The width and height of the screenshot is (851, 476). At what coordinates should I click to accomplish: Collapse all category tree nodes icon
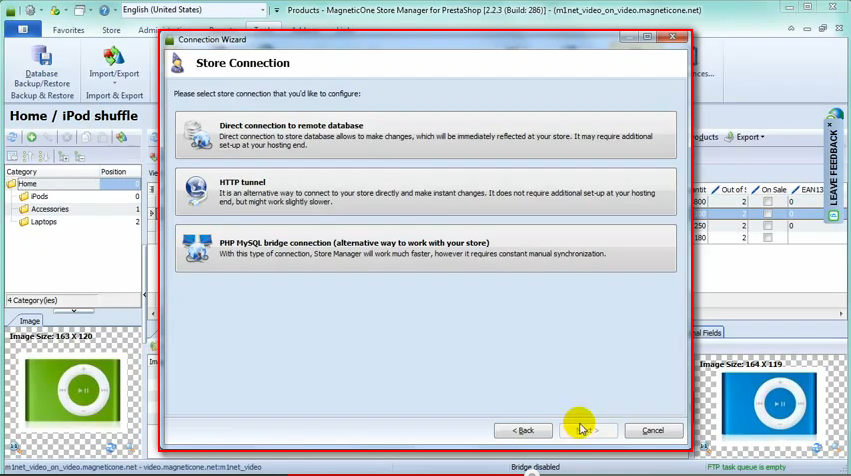(x=80, y=157)
